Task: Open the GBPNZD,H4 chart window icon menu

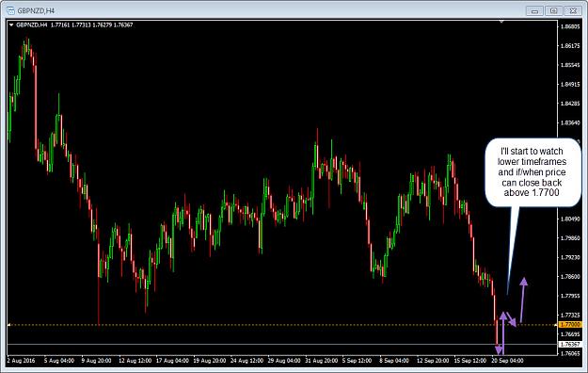Action: pyautogui.click(x=10, y=10)
